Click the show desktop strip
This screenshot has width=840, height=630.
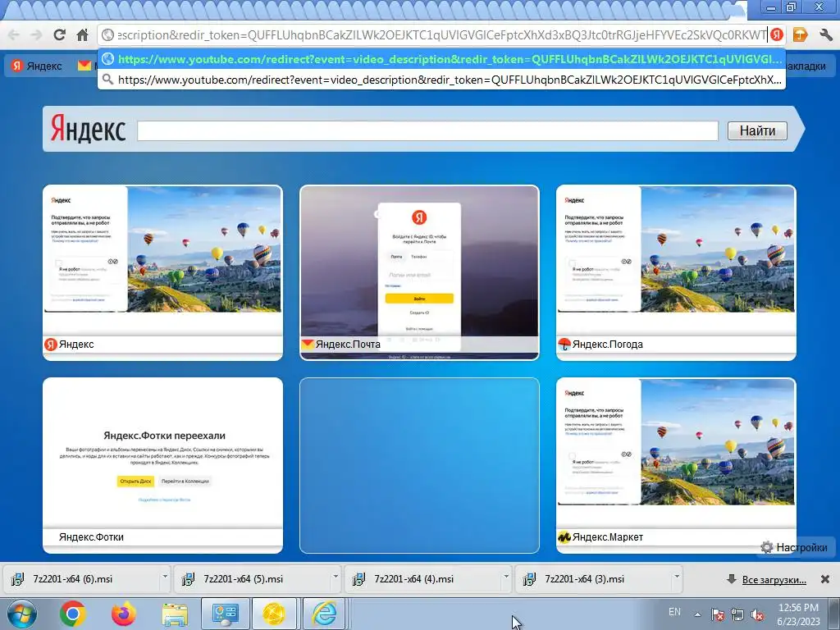(x=834, y=614)
